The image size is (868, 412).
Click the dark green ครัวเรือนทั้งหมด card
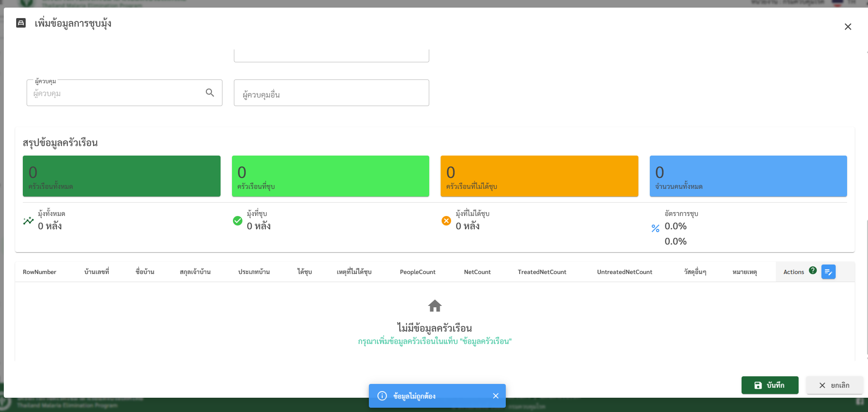click(121, 176)
